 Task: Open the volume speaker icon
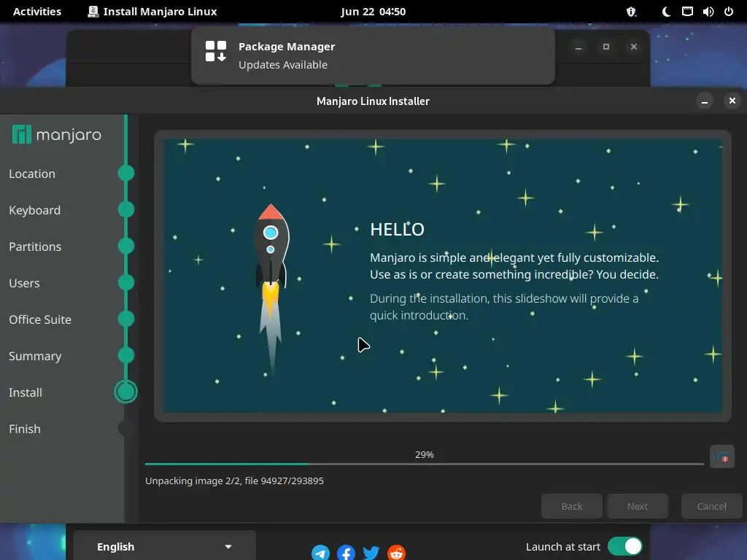tap(708, 12)
